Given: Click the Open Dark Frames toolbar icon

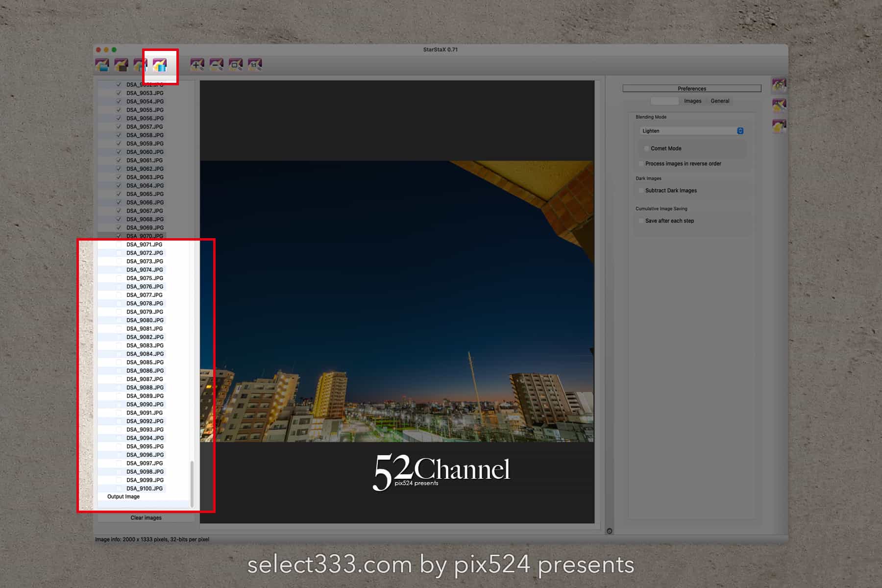Looking at the screenshot, I should coord(121,64).
